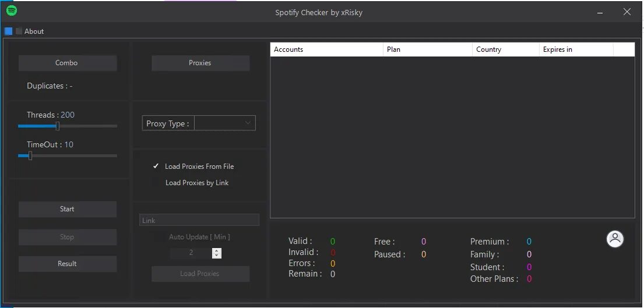Click the blue square icon in menu bar
This screenshot has width=644, height=308.
(x=9, y=31)
